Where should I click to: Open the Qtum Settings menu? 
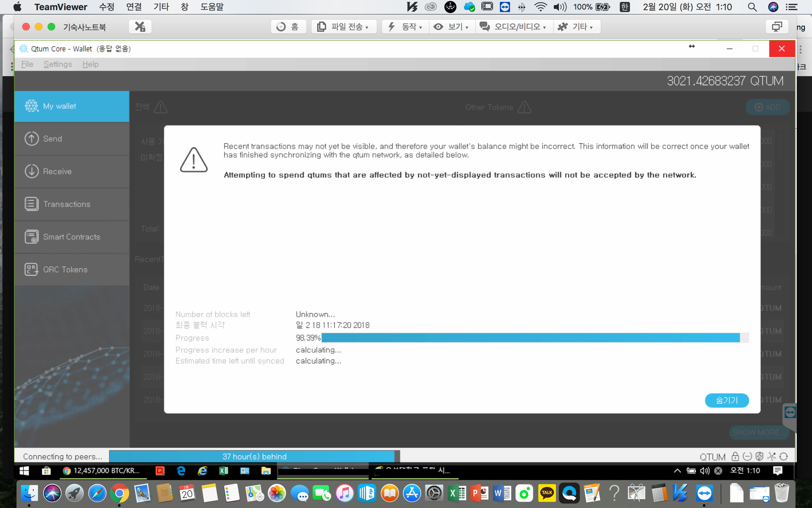(58, 64)
